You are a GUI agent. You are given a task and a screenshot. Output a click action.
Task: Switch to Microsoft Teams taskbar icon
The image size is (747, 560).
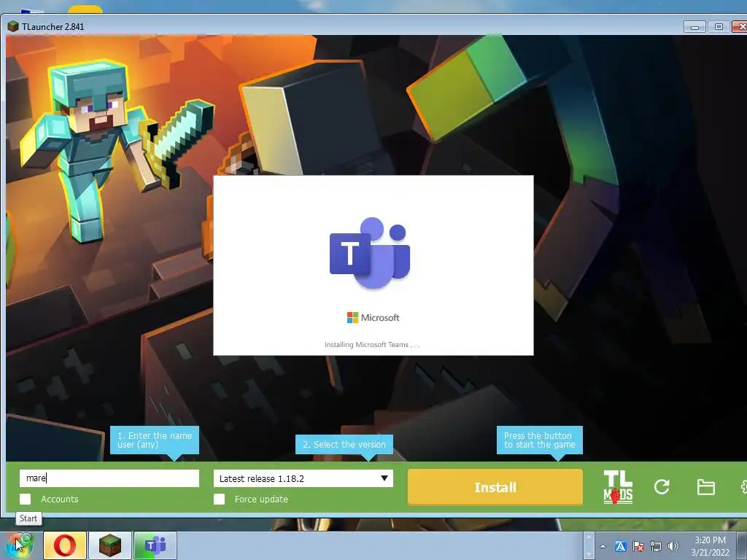[x=155, y=545]
